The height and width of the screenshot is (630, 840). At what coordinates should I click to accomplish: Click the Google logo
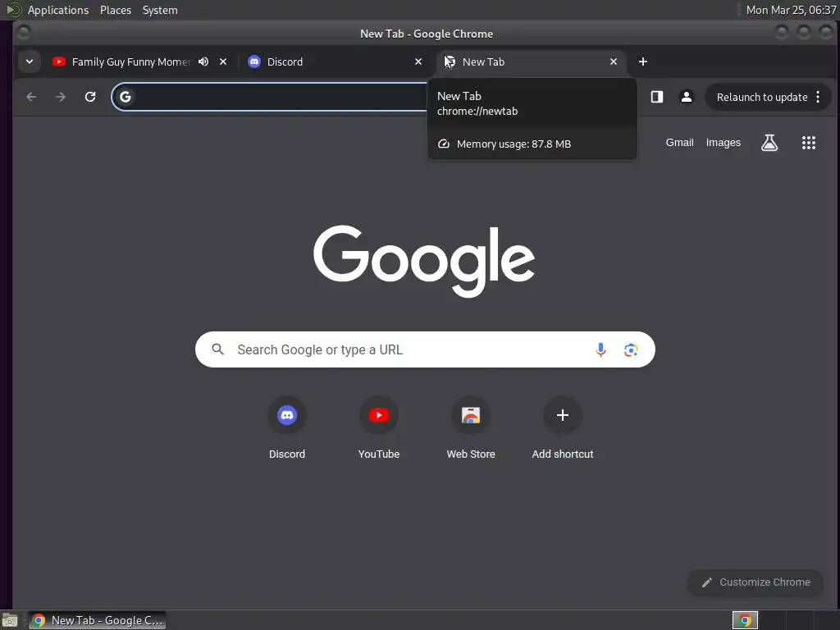coord(424,261)
